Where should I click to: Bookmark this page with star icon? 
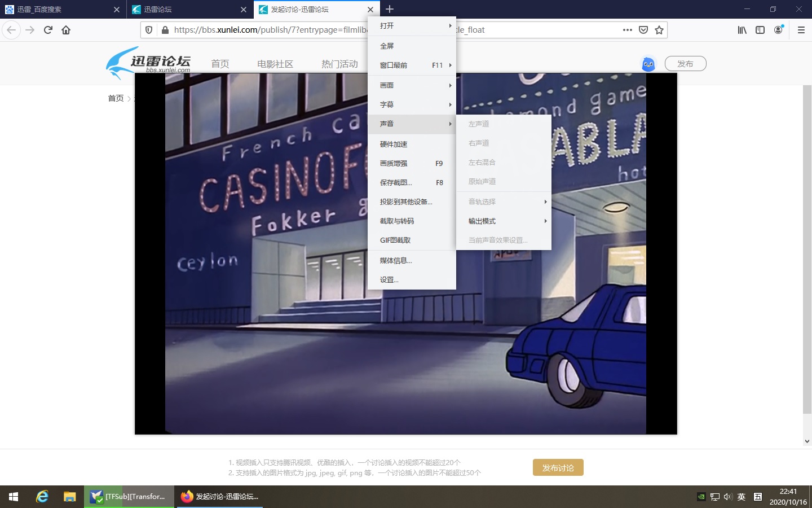(x=659, y=30)
